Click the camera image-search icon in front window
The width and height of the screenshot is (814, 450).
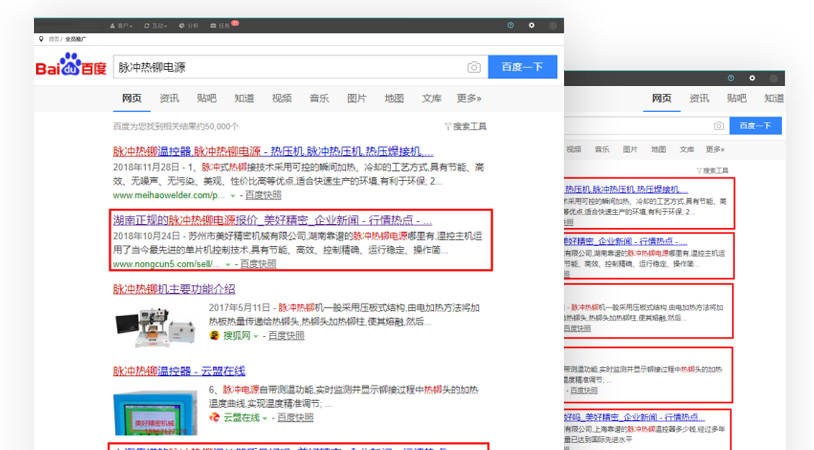(473, 67)
